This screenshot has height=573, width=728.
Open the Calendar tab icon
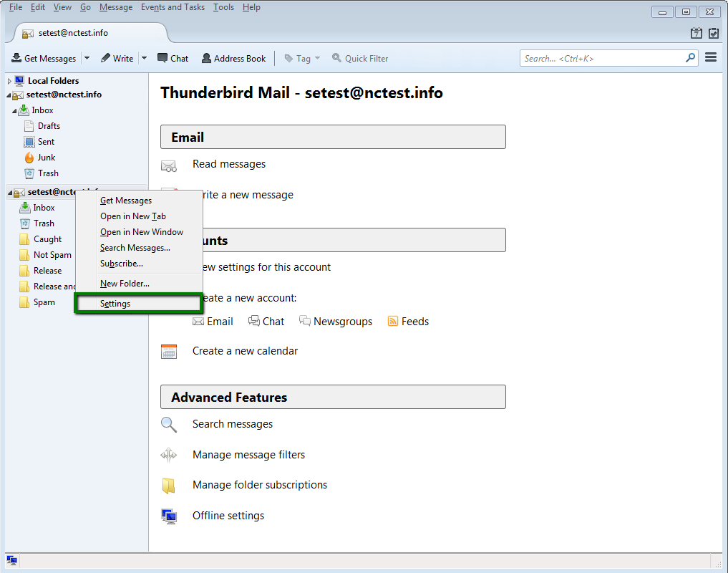696,32
